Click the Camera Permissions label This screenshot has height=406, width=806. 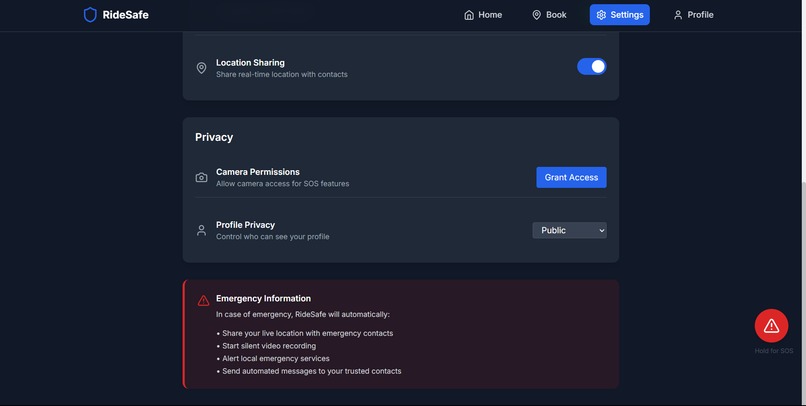258,172
